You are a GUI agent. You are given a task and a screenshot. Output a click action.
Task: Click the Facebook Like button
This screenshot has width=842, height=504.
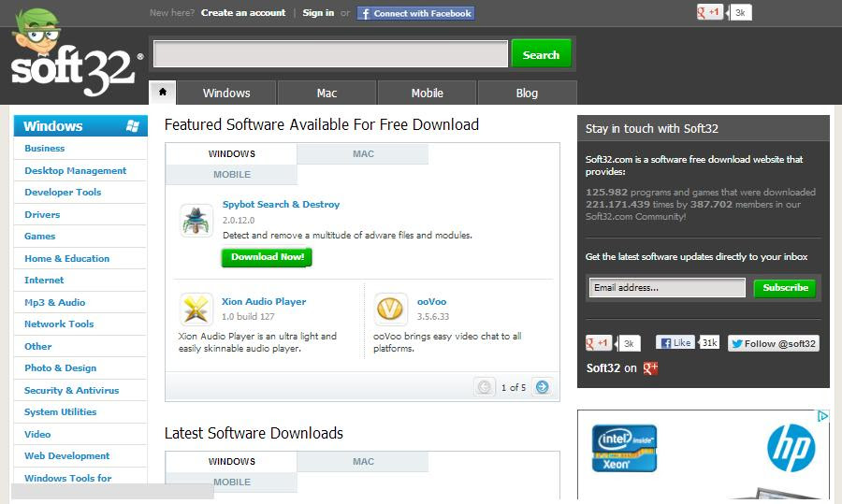675,342
